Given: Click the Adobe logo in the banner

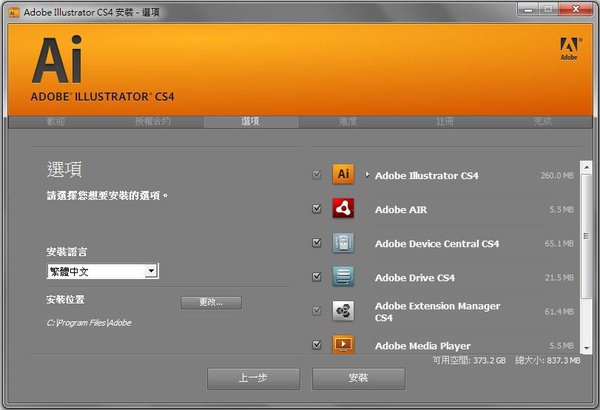Looking at the screenshot, I should (x=569, y=49).
